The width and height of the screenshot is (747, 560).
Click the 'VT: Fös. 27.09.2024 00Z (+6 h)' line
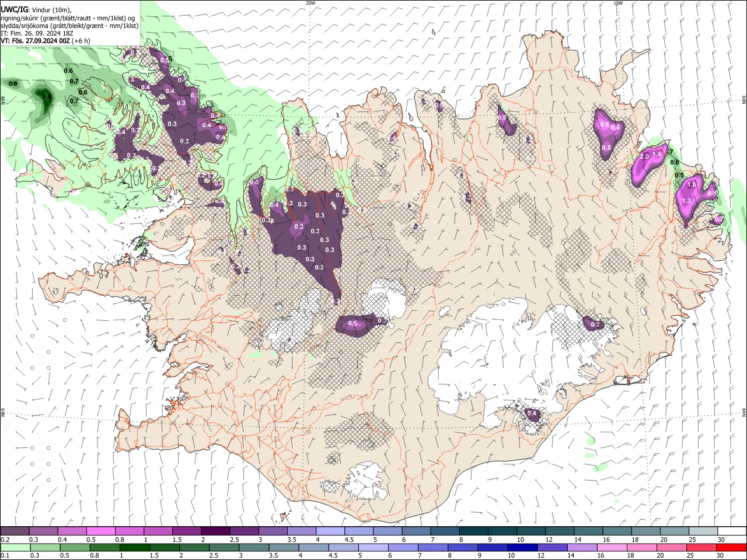pyautogui.click(x=46, y=41)
